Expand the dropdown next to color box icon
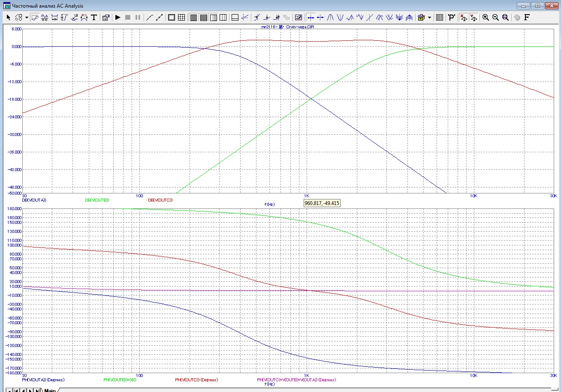The width and height of the screenshot is (561, 392). click(429, 18)
